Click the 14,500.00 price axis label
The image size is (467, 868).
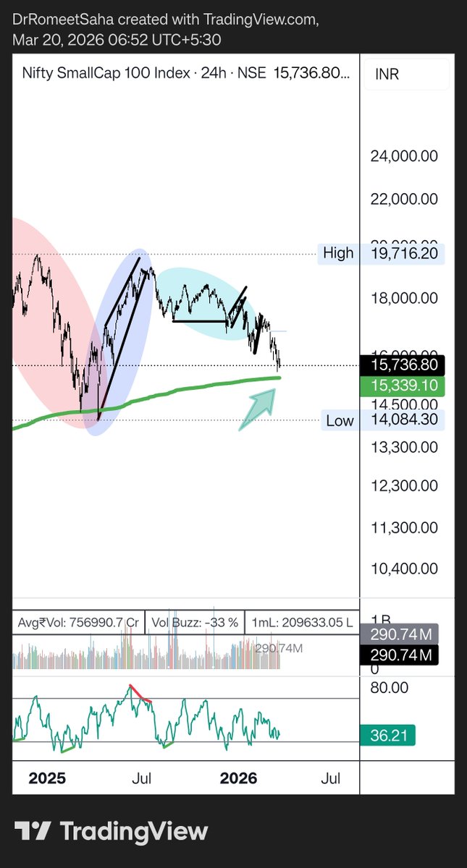pos(404,405)
